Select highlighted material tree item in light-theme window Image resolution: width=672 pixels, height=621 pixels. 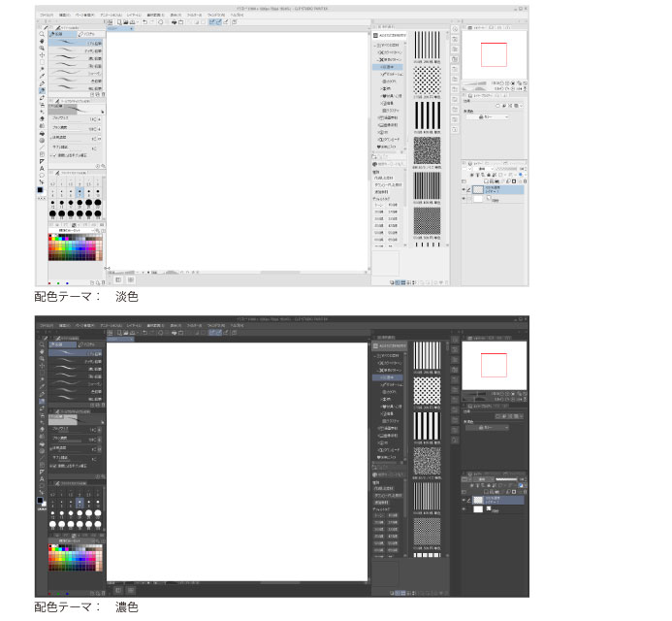coord(388,67)
